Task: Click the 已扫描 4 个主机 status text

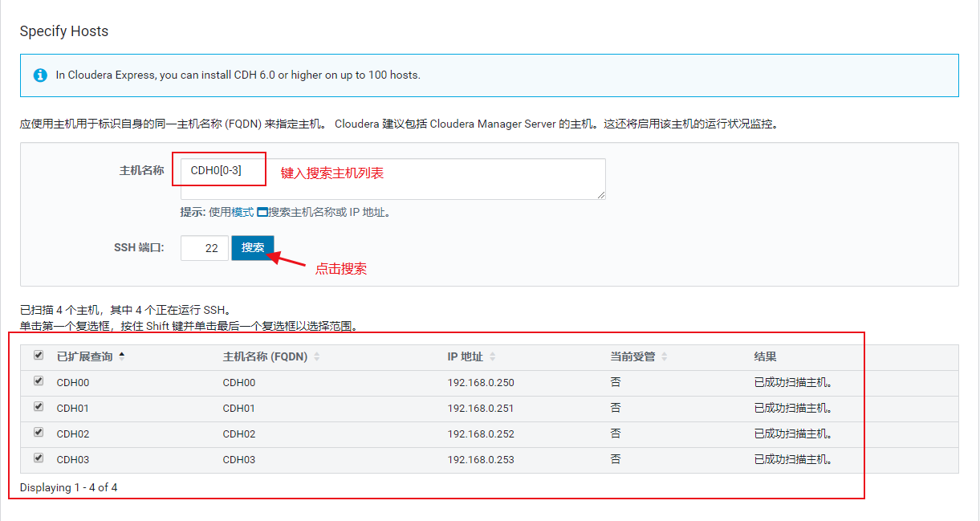Action: 125,309
